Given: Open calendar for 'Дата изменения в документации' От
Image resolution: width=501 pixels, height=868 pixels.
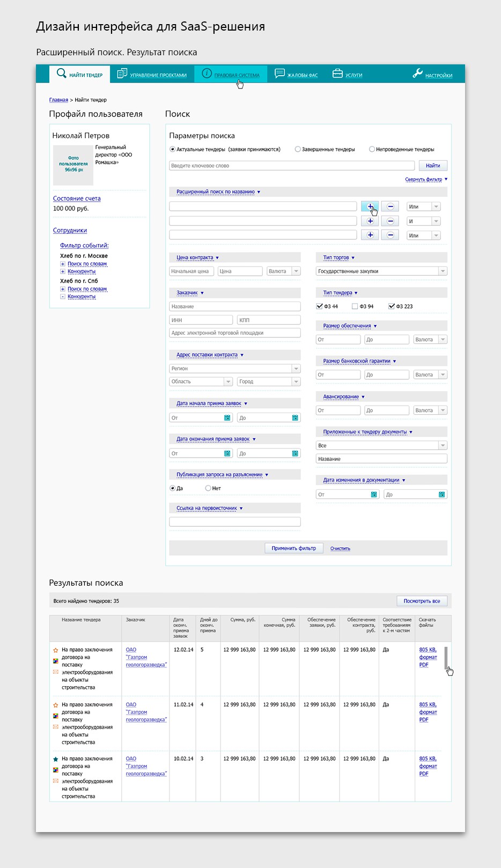Looking at the screenshot, I should coord(374,495).
